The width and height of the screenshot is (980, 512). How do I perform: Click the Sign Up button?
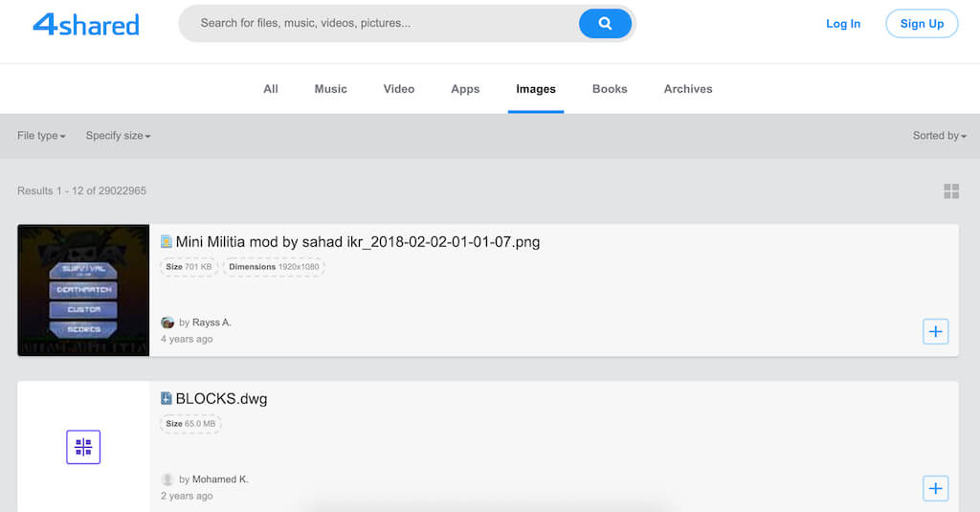(x=922, y=24)
